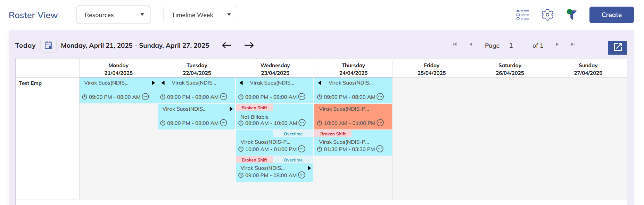Open roster settings gear icon

click(x=547, y=15)
